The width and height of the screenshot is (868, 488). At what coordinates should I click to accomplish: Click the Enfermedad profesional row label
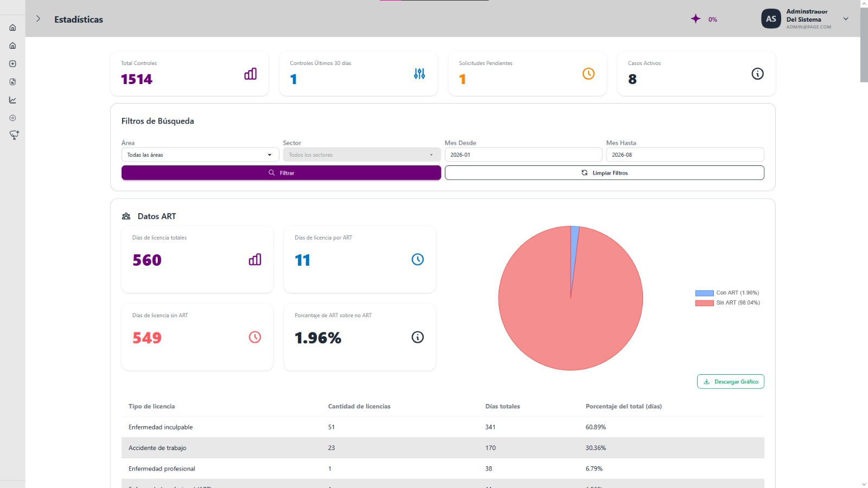[x=162, y=469]
